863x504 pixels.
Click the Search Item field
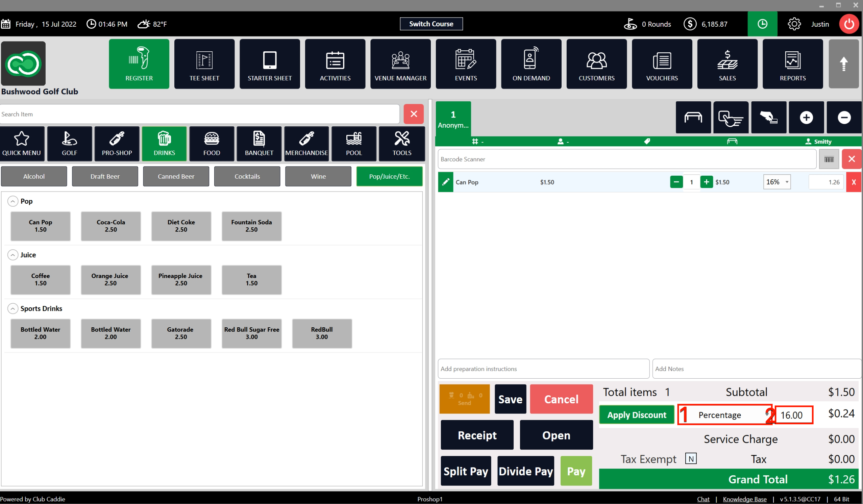tap(199, 115)
